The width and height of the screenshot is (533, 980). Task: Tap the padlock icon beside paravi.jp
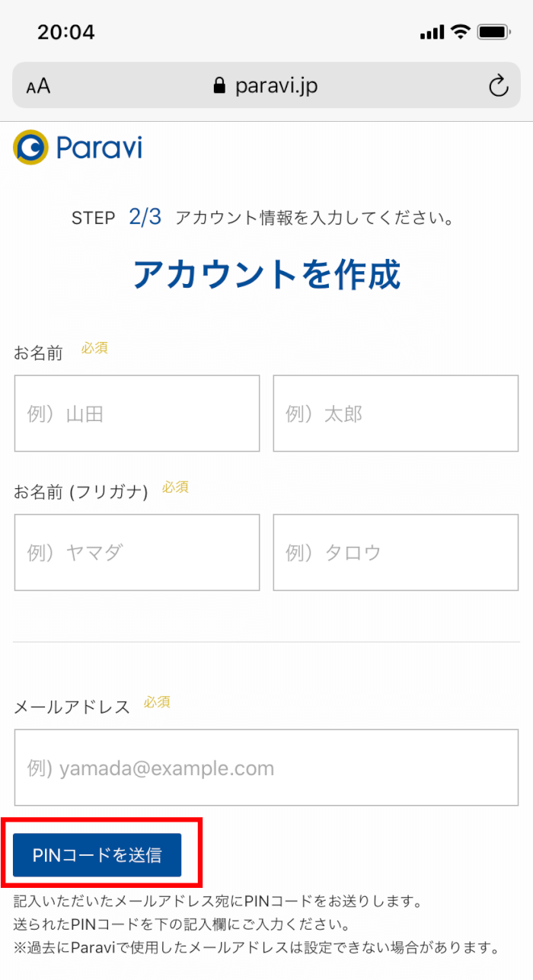(221, 85)
